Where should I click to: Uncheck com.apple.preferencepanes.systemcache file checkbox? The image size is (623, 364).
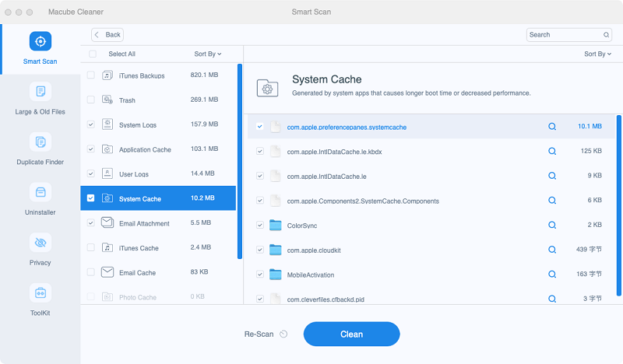pos(260,127)
